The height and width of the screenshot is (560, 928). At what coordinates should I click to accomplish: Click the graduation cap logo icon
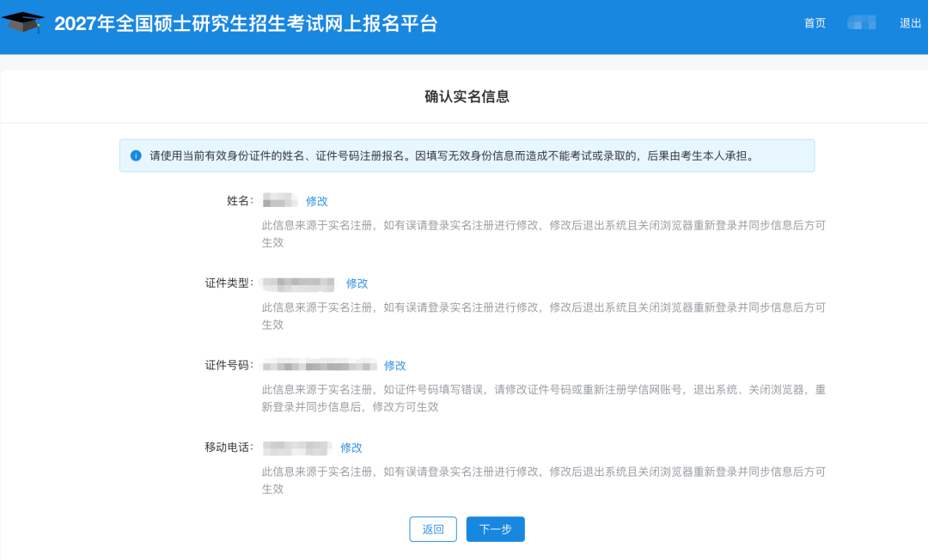click(22, 22)
